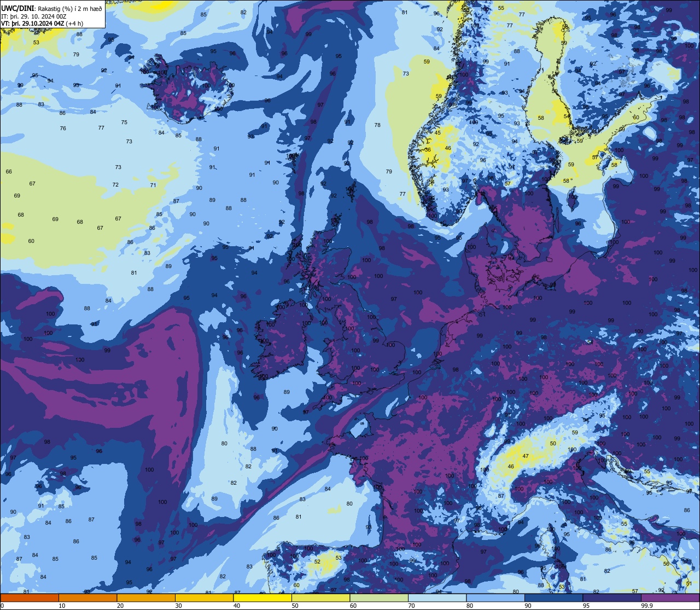Click the '70' legend scale label
Image resolution: width=700 pixels, height=610 pixels.
pyautogui.click(x=412, y=606)
